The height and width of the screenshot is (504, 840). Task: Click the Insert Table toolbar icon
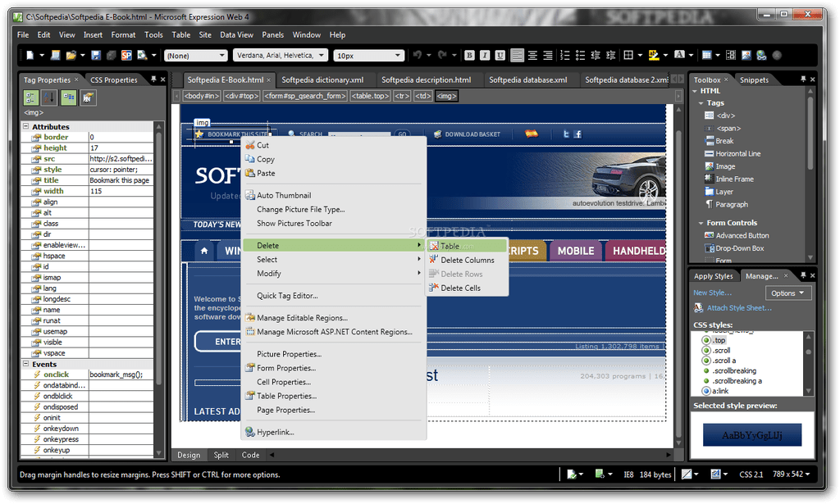pyautogui.click(x=706, y=55)
